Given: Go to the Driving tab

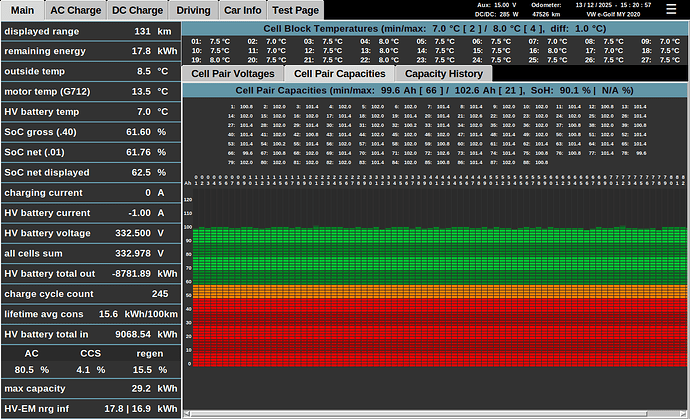Looking at the screenshot, I should (194, 10).
